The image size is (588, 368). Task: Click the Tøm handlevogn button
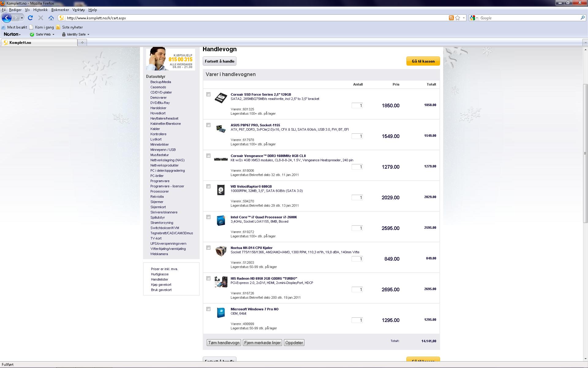[x=224, y=343]
